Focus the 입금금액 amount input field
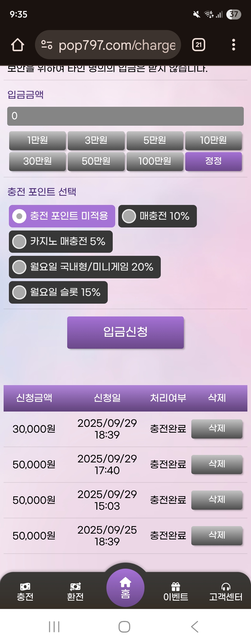 125,116
